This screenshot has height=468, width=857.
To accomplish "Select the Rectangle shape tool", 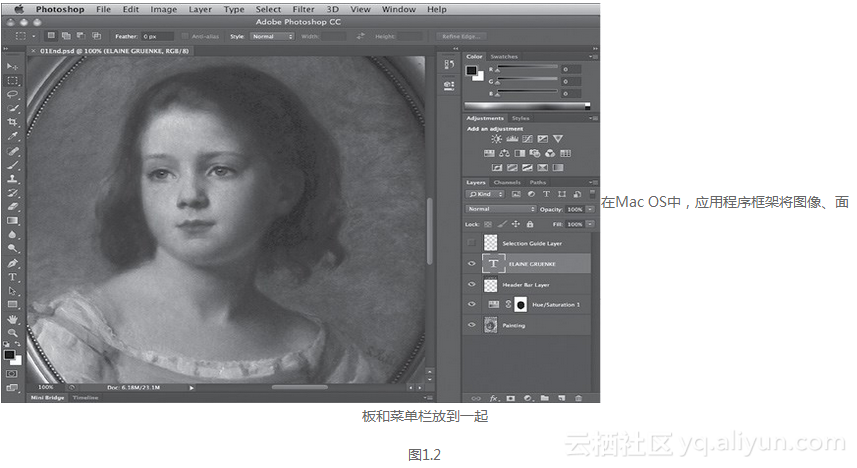I will (12, 305).
